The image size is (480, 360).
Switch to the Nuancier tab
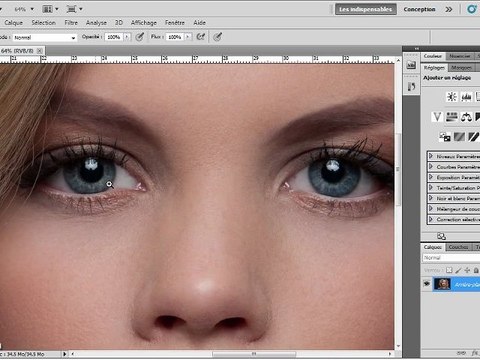point(460,56)
